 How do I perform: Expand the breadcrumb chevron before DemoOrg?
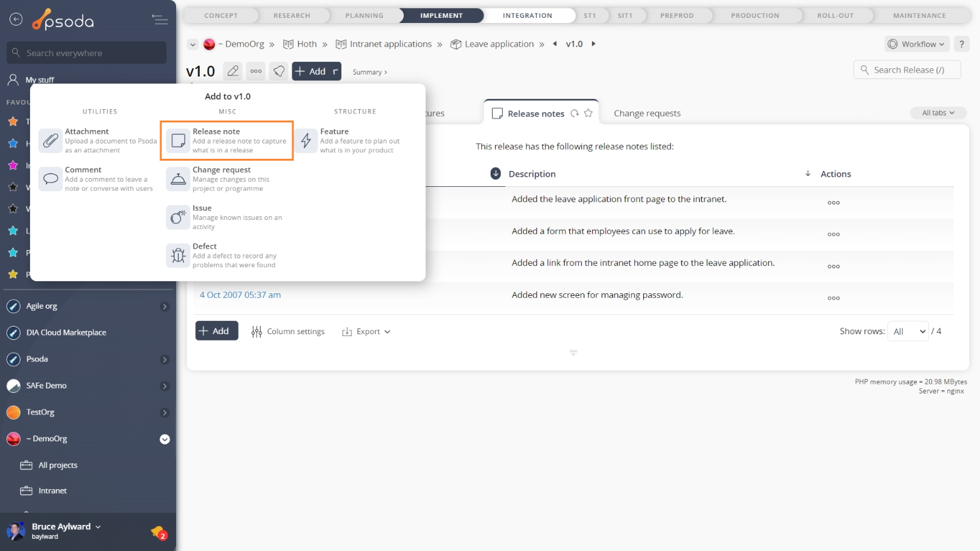coord(193,44)
